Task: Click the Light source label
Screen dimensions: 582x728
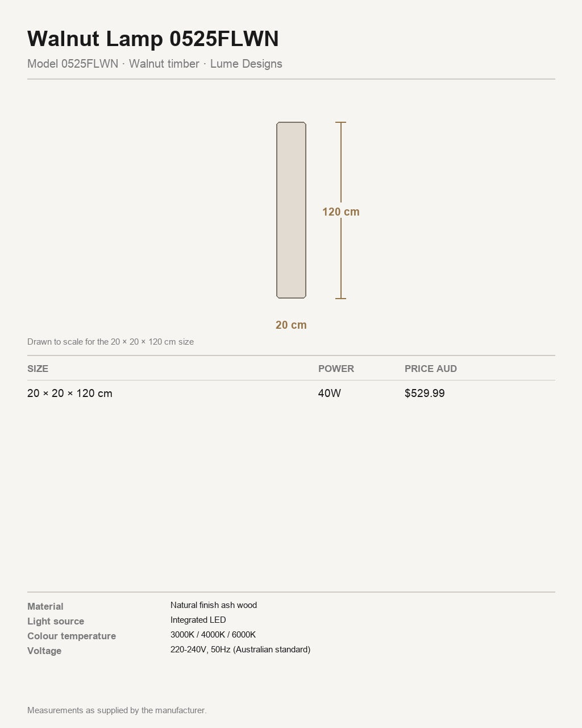Action: pos(56,621)
